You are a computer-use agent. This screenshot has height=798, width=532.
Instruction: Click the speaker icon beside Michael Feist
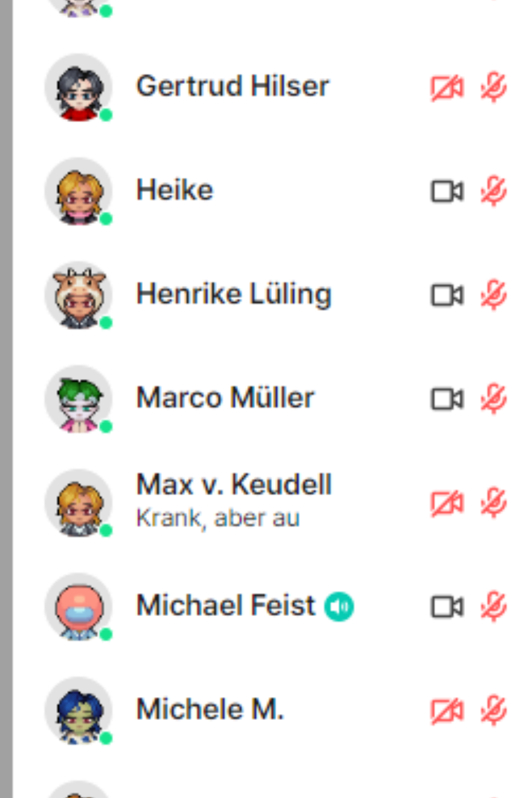(339, 607)
